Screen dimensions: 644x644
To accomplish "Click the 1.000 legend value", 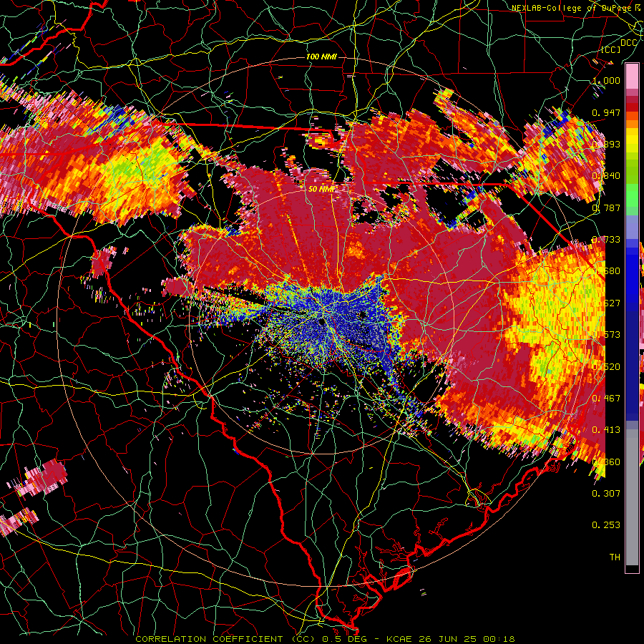I will [606, 80].
